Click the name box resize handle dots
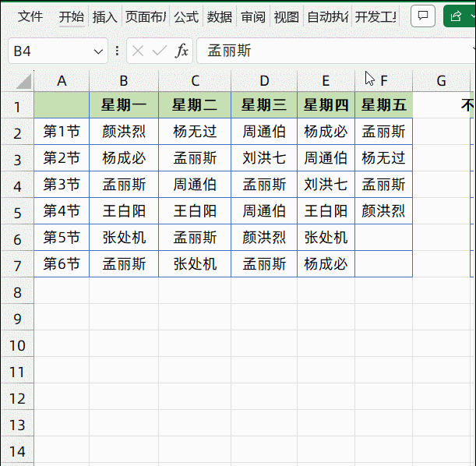The image size is (476, 466). 117,51
